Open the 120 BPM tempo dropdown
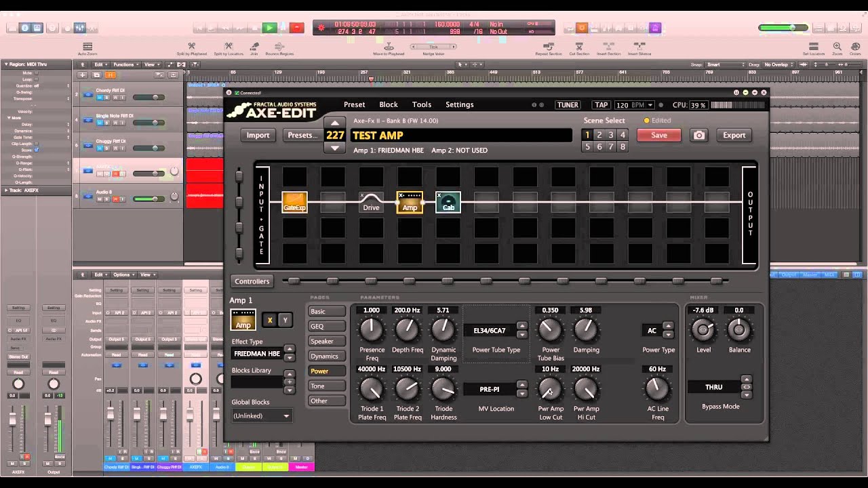 (x=634, y=105)
